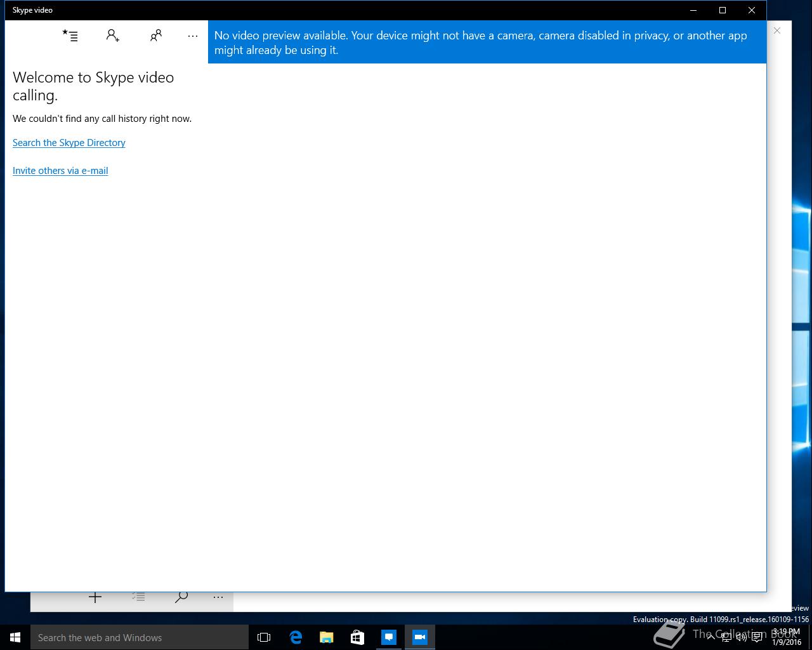Screen dimensions: 812x650
Task: Click the No video preview available message banner
Action: coord(487,43)
